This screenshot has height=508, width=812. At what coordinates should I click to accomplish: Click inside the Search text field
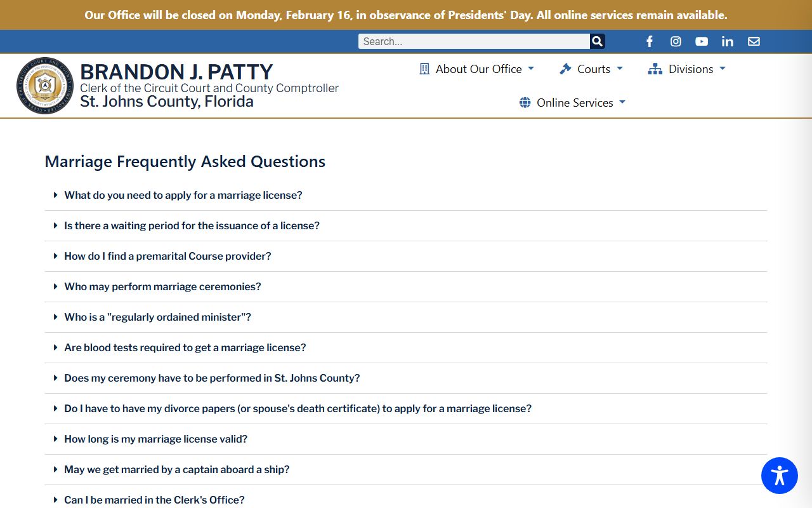[x=474, y=41]
